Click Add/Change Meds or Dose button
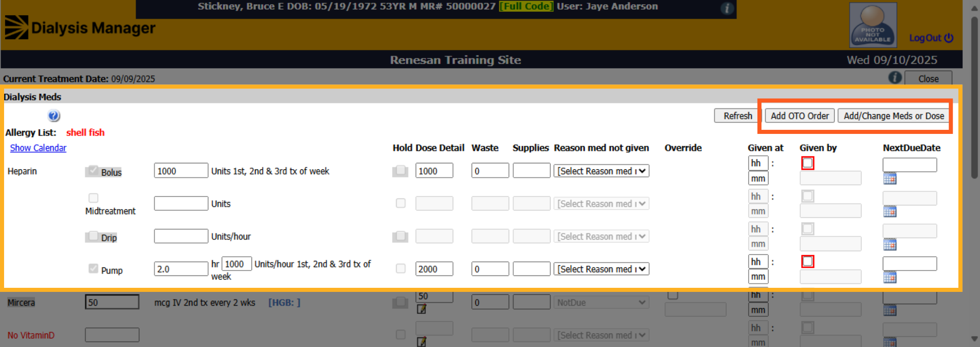 pos(894,116)
